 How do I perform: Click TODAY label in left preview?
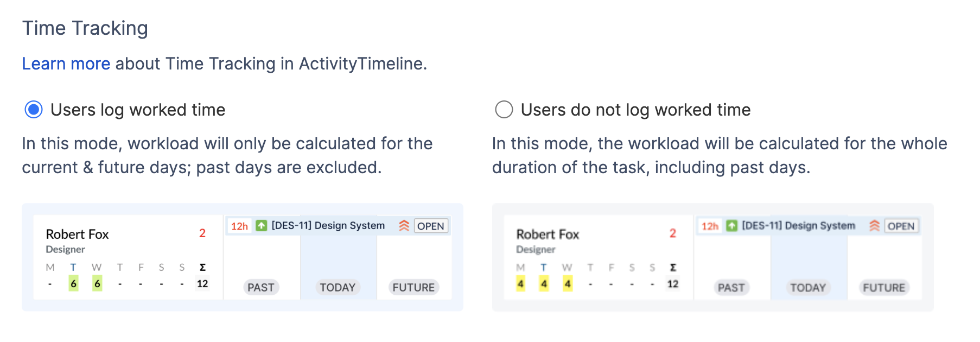coord(338,287)
